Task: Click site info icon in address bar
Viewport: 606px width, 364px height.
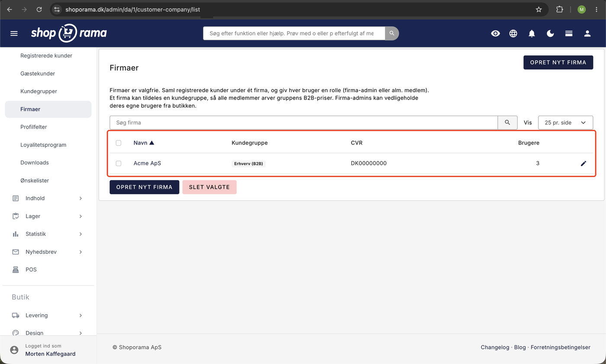Action: (57, 9)
